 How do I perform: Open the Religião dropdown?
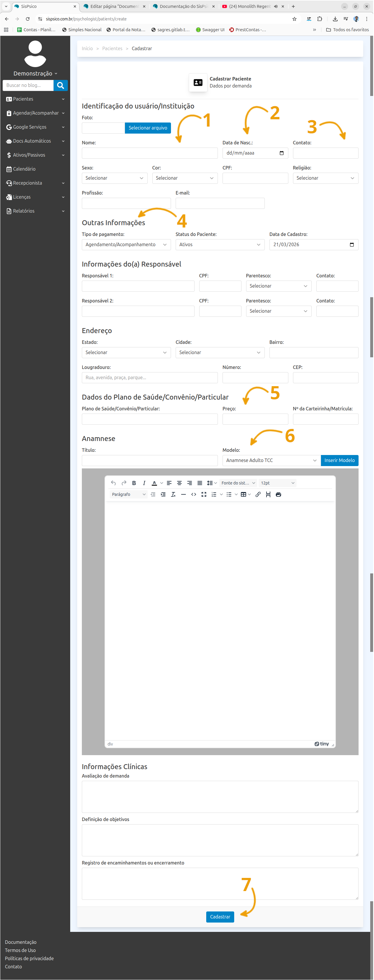pos(325,178)
